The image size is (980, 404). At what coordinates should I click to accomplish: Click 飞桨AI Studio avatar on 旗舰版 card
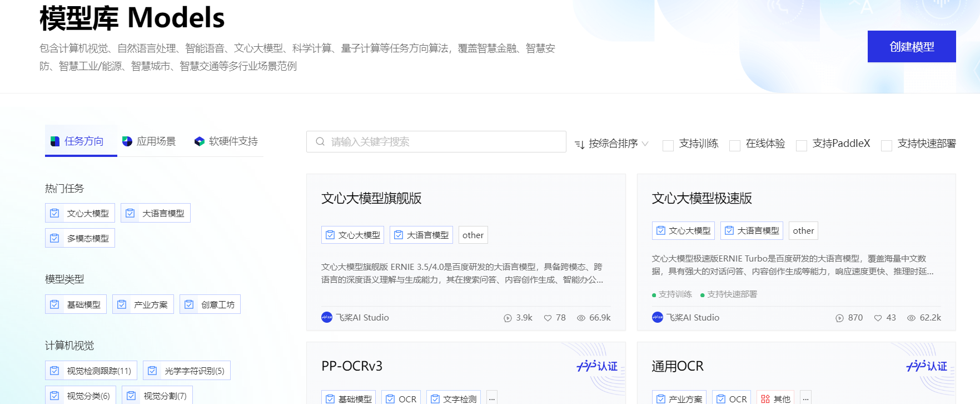coord(327,317)
